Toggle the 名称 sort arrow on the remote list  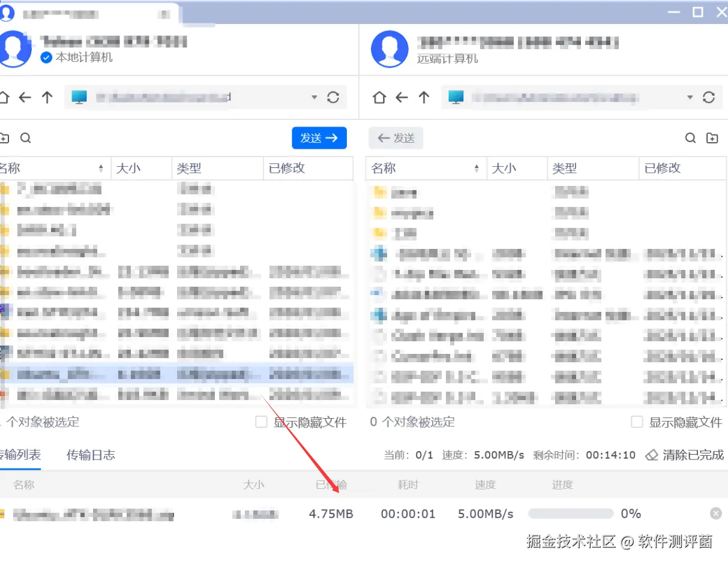(x=476, y=168)
